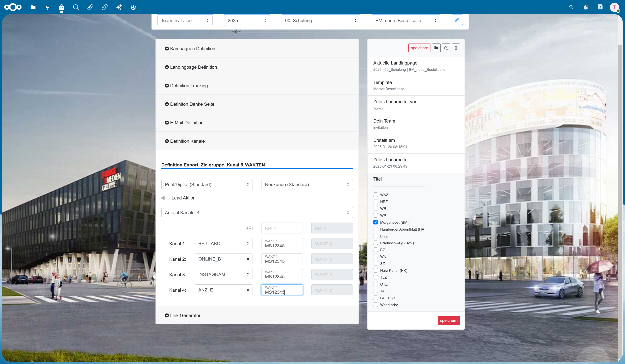Viewport: 625px width, 364px height.
Task: Click the Kanal 2 WAKT 1 field
Action: (282, 259)
